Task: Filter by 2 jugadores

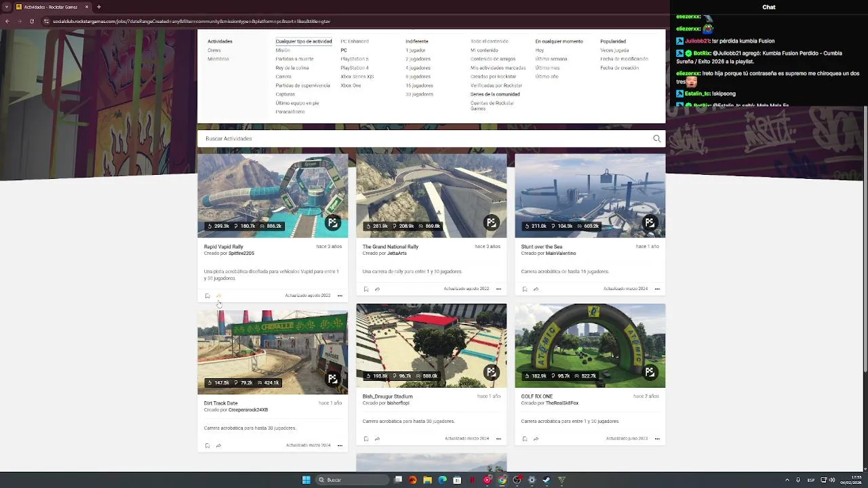Action: click(x=418, y=59)
